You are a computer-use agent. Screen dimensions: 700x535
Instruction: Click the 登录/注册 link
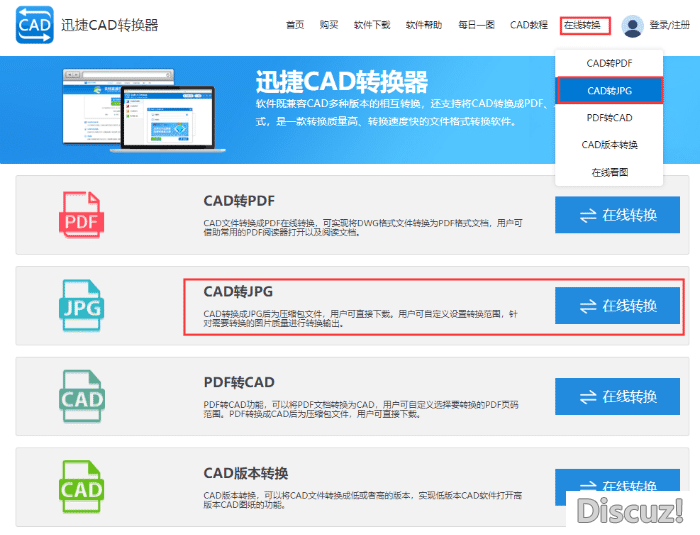pyautogui.click(x=669, y=25)
